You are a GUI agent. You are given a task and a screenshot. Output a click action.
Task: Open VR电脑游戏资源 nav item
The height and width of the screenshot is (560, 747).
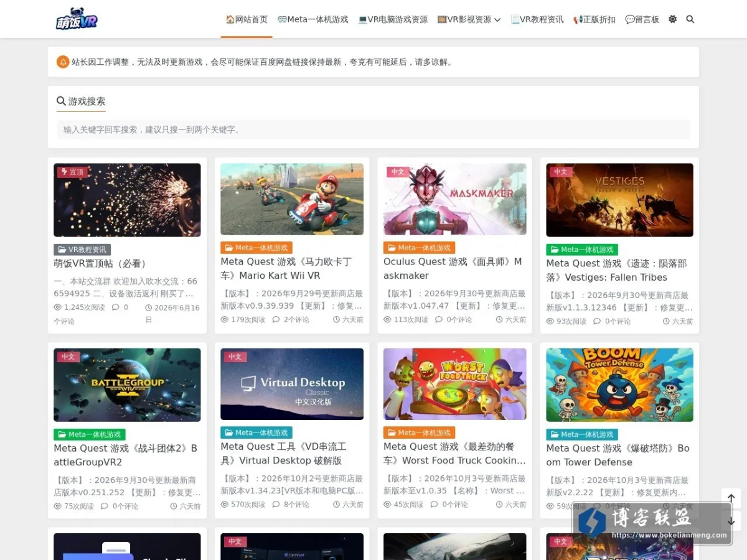393,19
